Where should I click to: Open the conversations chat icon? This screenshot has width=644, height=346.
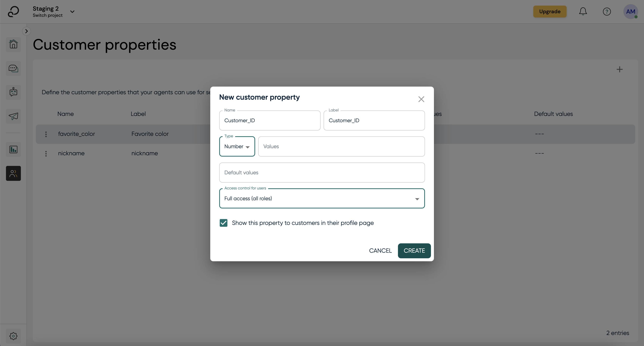pos(13,68)
